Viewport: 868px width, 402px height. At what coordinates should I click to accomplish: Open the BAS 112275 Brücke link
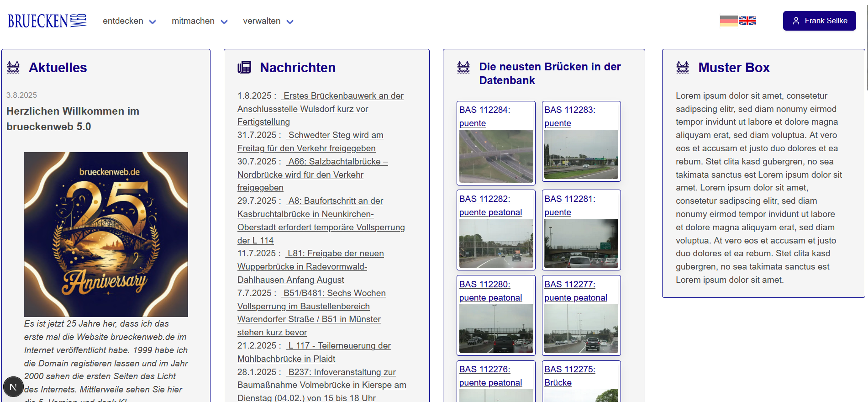pyautogui.click(x=569, y=376)
